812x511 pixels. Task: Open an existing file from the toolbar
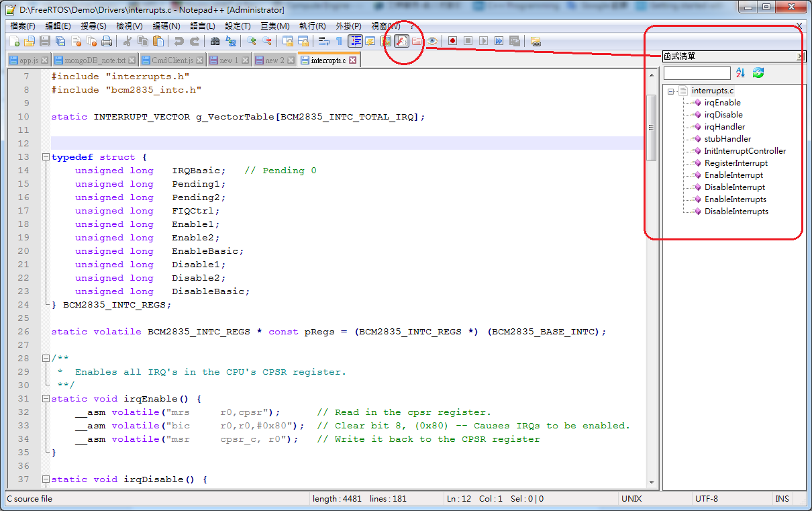click(x=28, y=41)
